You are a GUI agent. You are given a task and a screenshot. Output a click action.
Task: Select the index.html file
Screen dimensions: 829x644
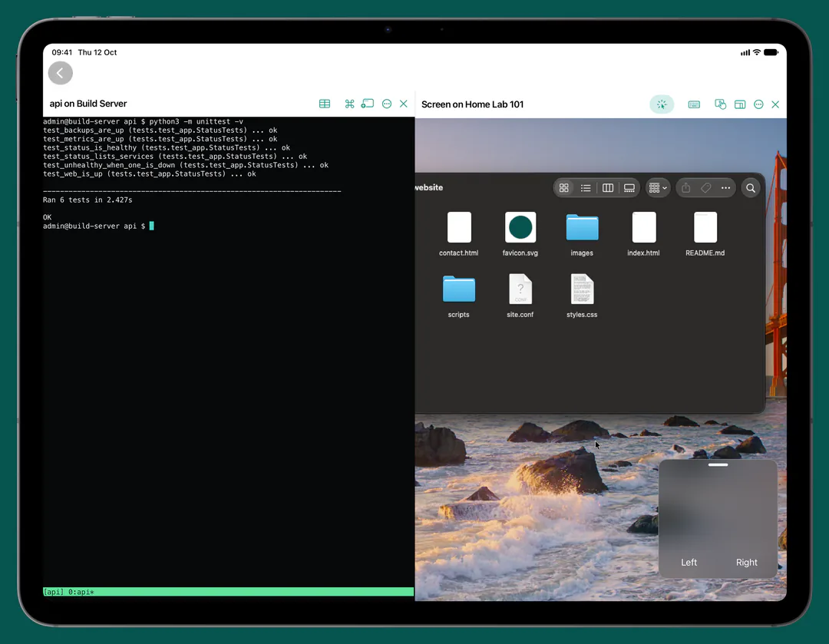643,234
